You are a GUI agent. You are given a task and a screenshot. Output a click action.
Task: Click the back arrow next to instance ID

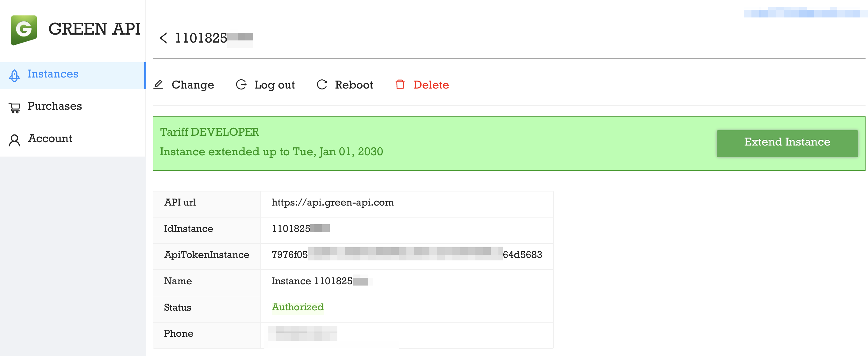coord(163,38)
